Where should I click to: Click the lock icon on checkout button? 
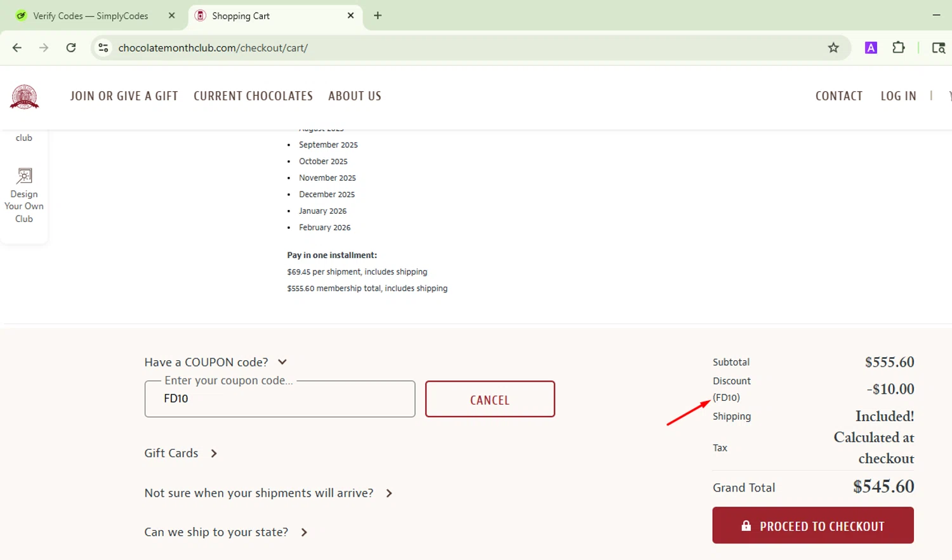pyautogui.click(x=746, y=526)
